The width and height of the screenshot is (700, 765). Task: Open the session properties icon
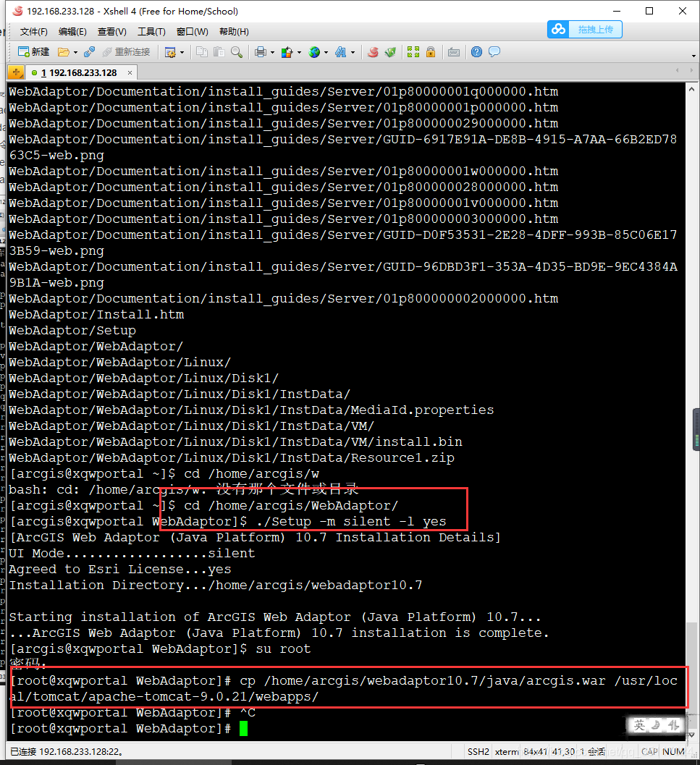(170, 52)
